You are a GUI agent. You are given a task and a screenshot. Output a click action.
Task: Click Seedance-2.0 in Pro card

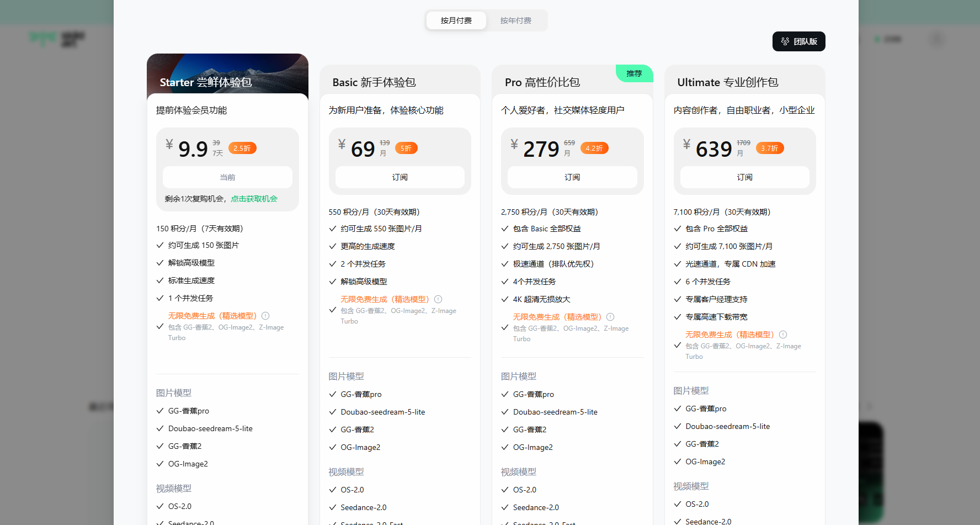(536, 507)
